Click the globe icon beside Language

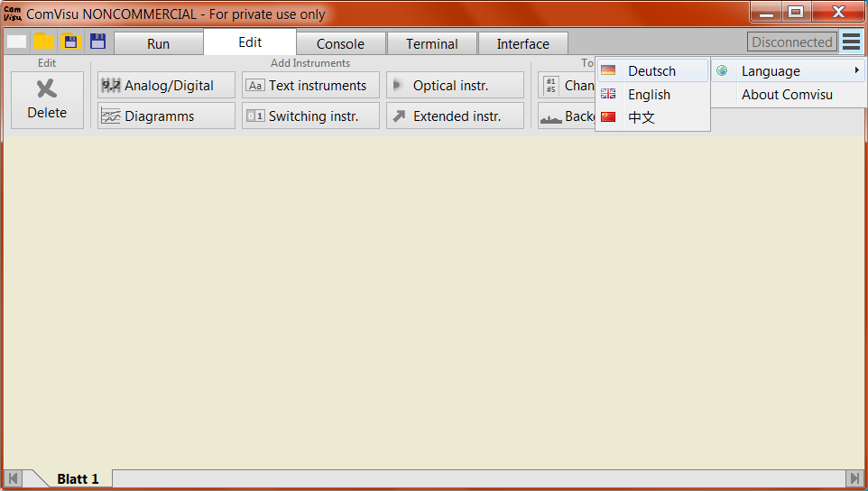[x=722, y=71]
